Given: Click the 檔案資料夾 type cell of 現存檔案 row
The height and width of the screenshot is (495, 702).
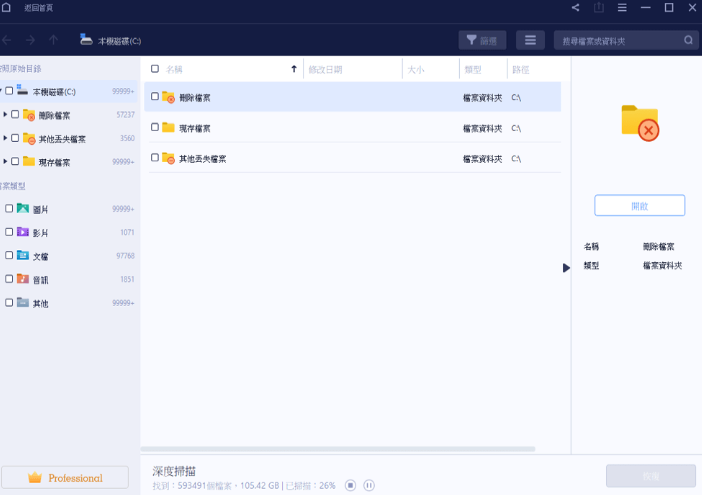Looking at the screenshot, I should point(483,128).
